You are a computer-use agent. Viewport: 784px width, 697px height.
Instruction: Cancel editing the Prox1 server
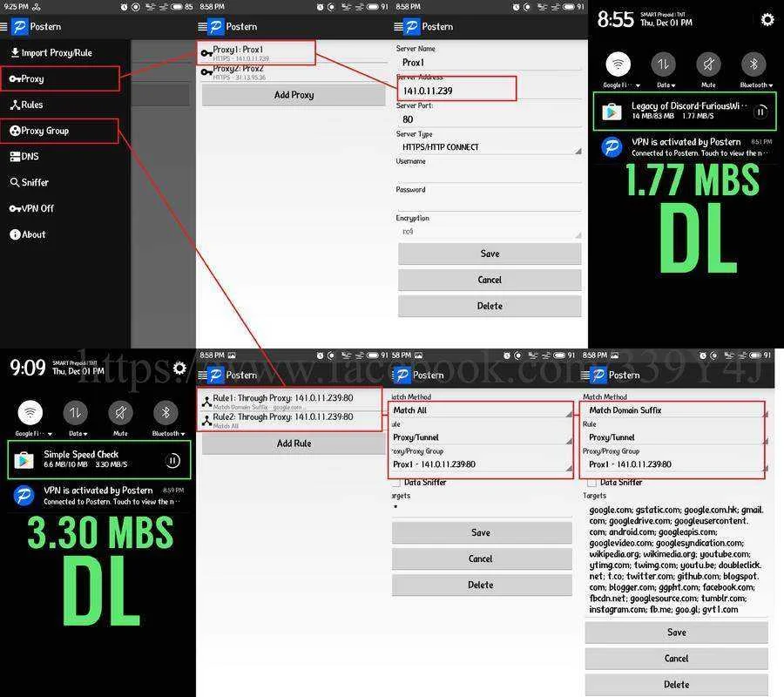490,280
